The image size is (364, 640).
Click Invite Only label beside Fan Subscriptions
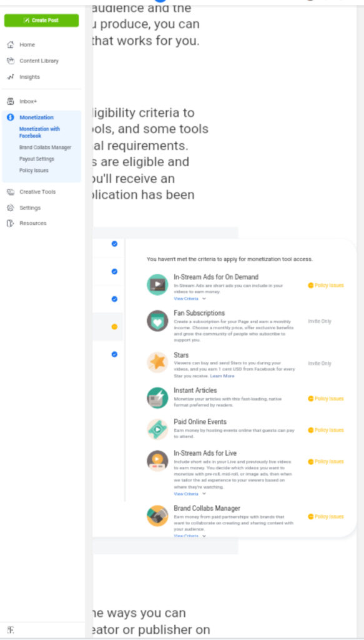pos(320,321)
